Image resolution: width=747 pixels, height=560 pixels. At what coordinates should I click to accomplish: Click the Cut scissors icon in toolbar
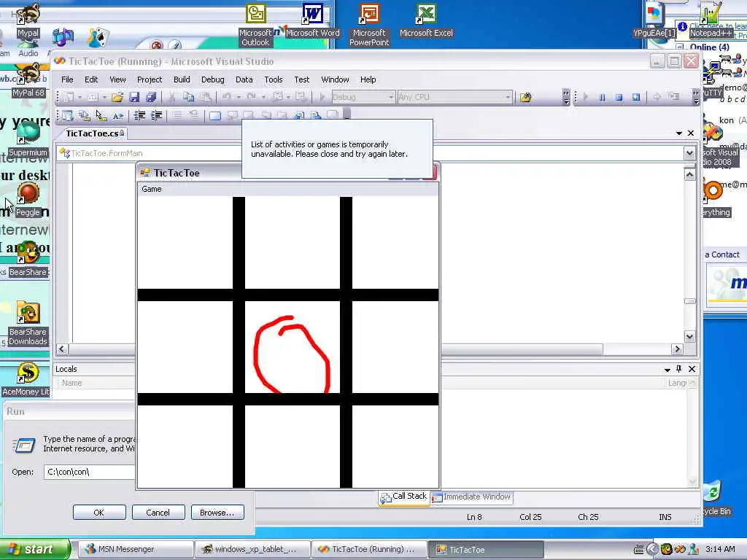(x=172, y=97)
